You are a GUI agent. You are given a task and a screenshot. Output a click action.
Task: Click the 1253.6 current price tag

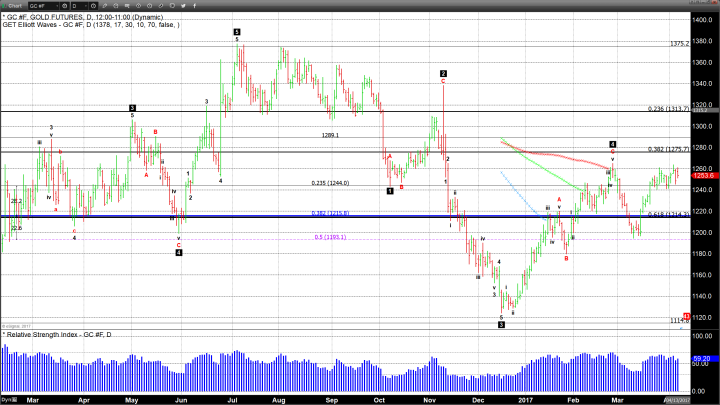pos(700,175)
